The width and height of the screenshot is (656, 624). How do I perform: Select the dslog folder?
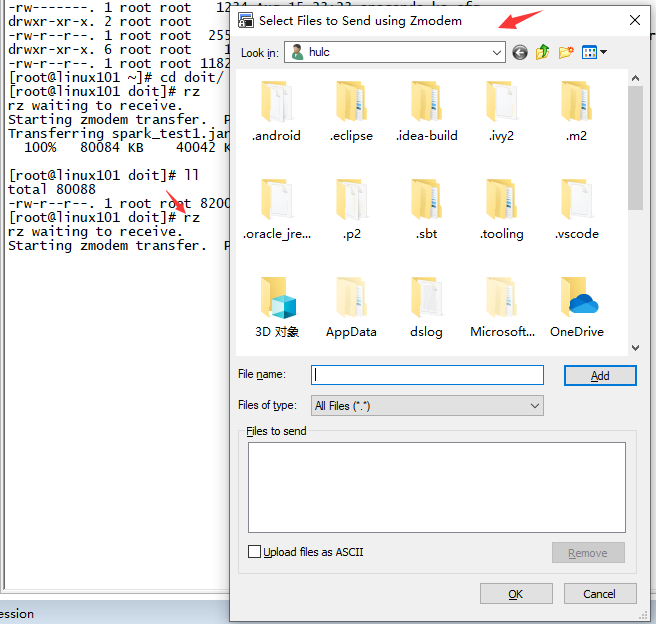426,307
